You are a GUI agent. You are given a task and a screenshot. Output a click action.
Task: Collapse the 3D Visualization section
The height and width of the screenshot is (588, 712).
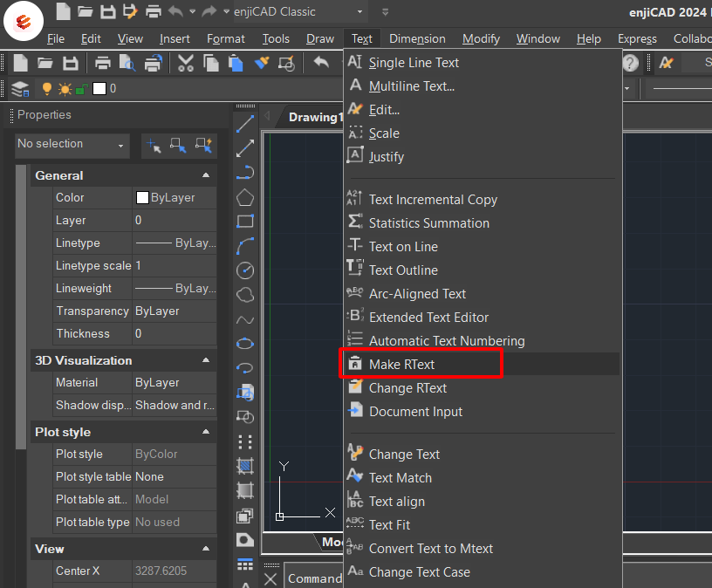coord(206,360)
